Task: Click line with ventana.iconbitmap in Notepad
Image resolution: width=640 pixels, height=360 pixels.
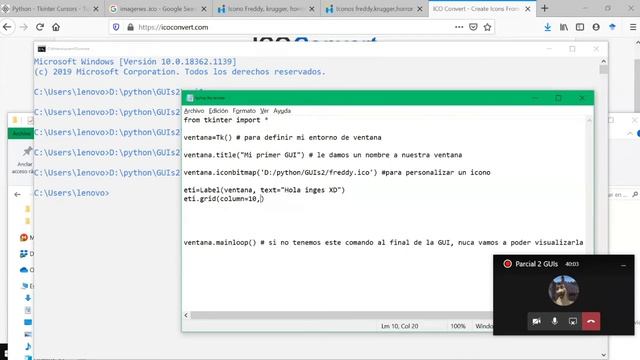Action: point(337,172)
